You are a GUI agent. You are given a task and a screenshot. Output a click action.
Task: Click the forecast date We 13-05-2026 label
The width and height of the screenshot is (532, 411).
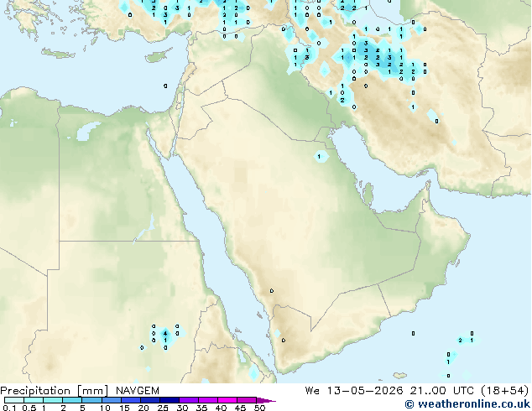pos(354,391)
